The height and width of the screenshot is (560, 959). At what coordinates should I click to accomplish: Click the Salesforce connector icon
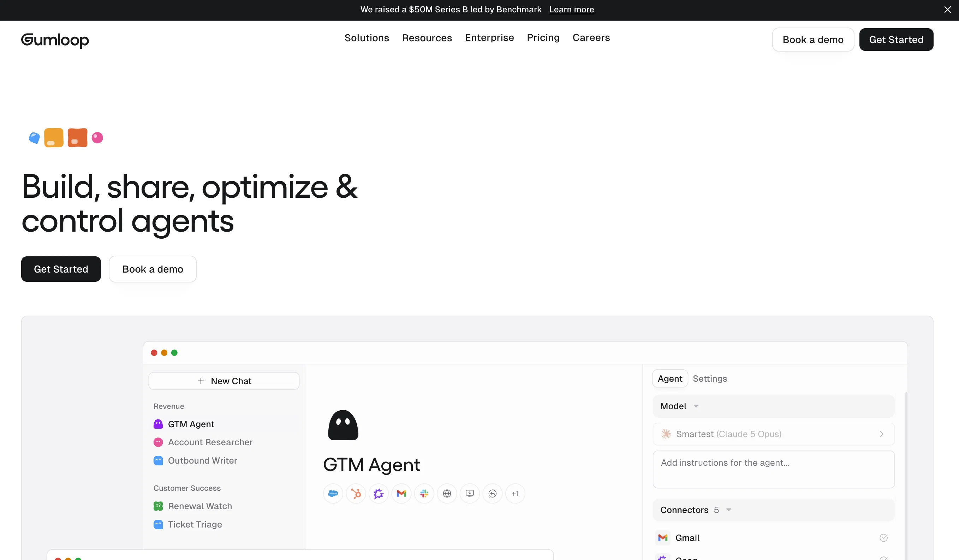tap(333, 493)
